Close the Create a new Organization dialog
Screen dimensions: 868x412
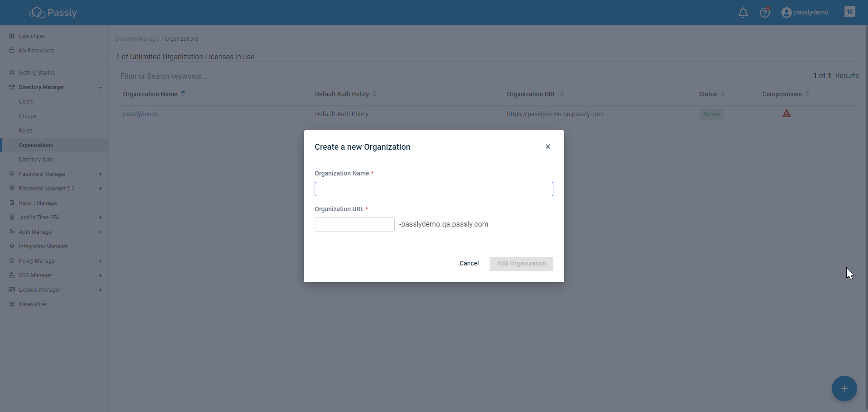548,147
